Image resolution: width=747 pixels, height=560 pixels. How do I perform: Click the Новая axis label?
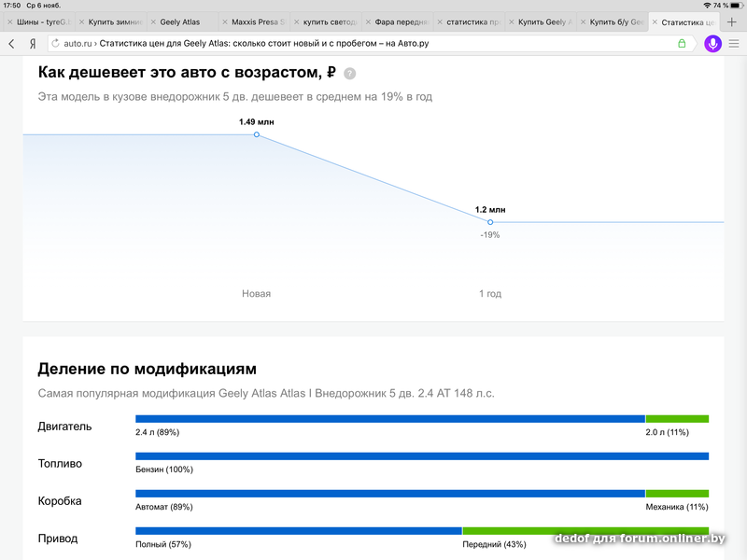click(256, 294)
